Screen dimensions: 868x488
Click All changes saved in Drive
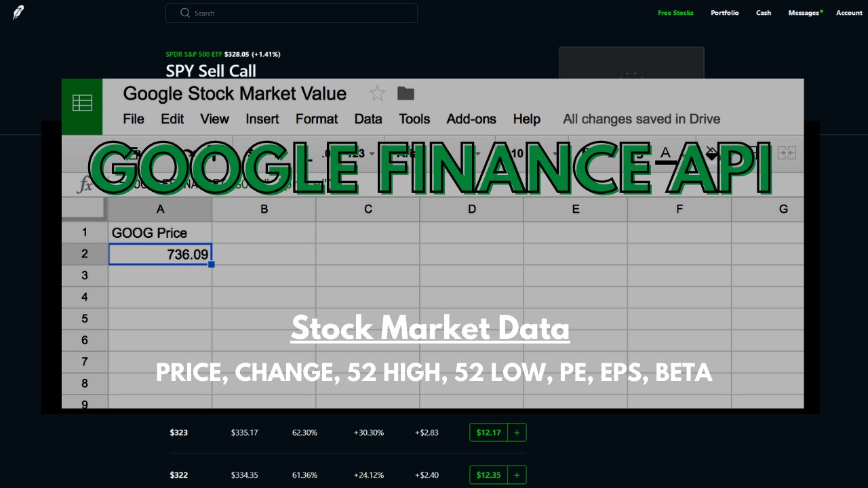click(642, 119)
